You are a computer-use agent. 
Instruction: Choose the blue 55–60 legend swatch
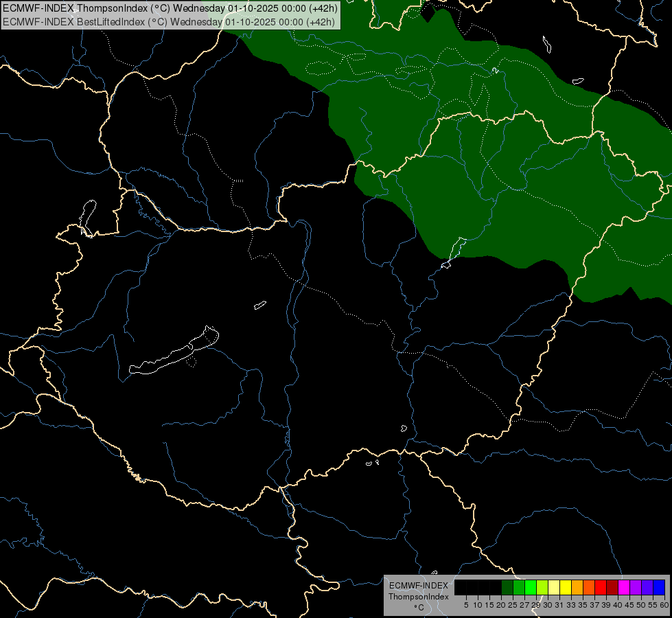click(x=659, y=587)
